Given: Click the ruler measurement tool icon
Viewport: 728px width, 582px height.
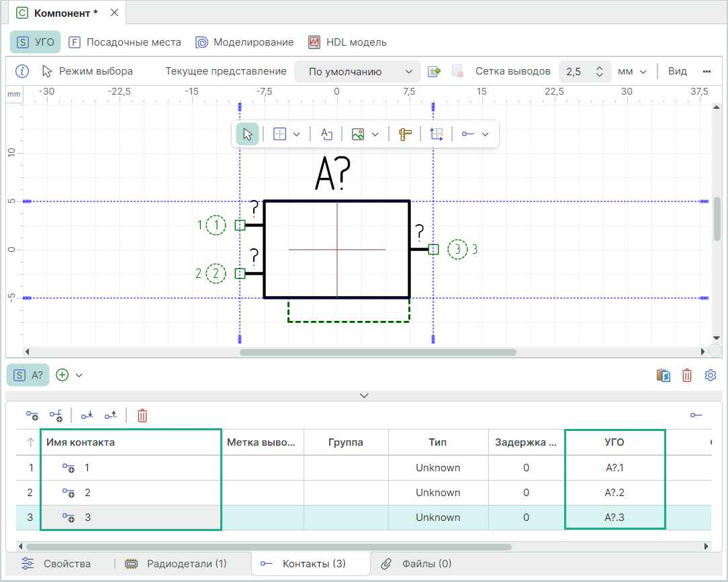Looking at the screenshot, I should [x=404, y=134].
